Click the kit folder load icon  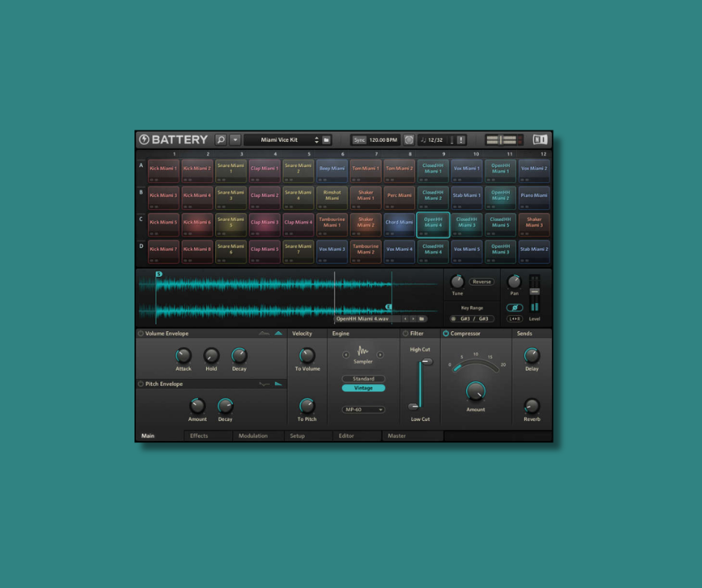click(327, 140)
